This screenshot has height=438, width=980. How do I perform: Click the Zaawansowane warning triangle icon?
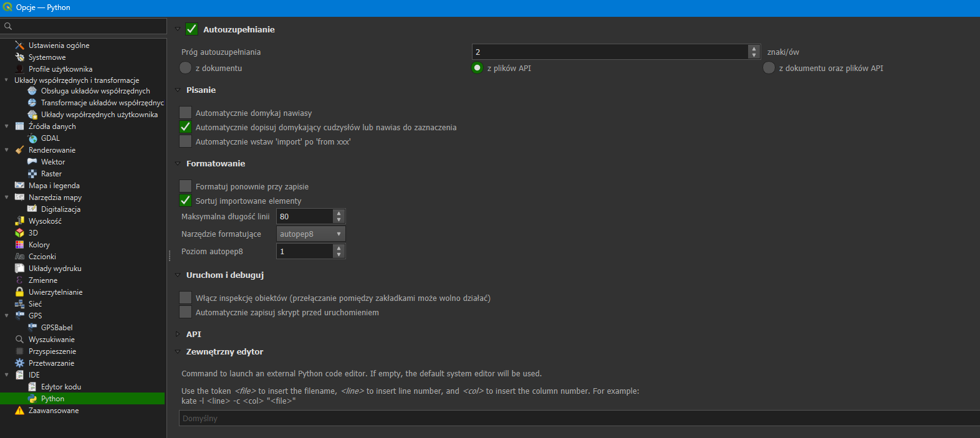click(x=20, y=411)
